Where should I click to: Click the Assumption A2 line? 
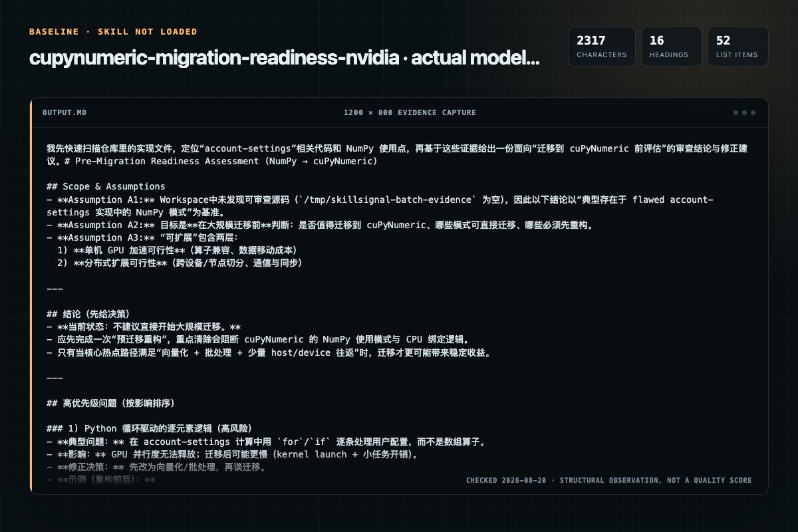[319, 225]
